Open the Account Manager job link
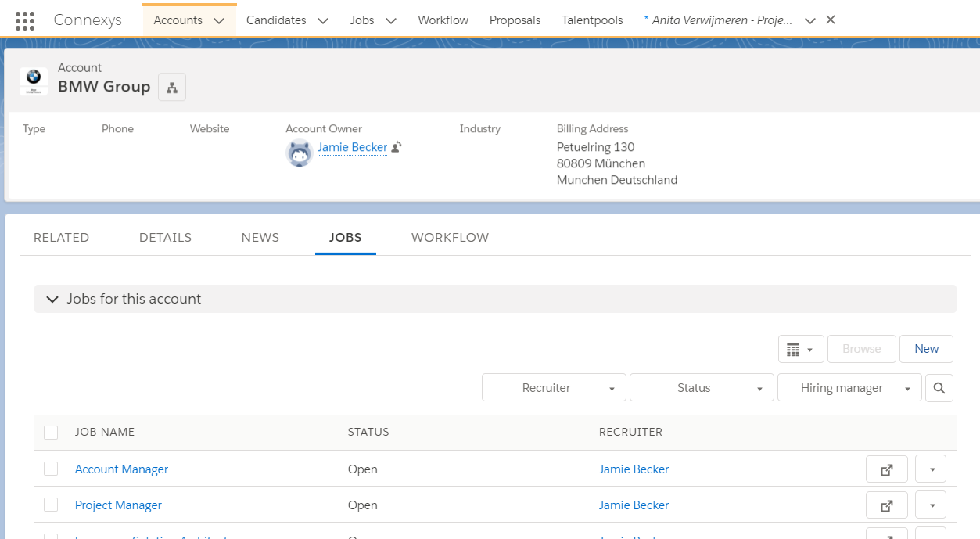This screenshot has height=539, width=980. click(x=122, y=469)
